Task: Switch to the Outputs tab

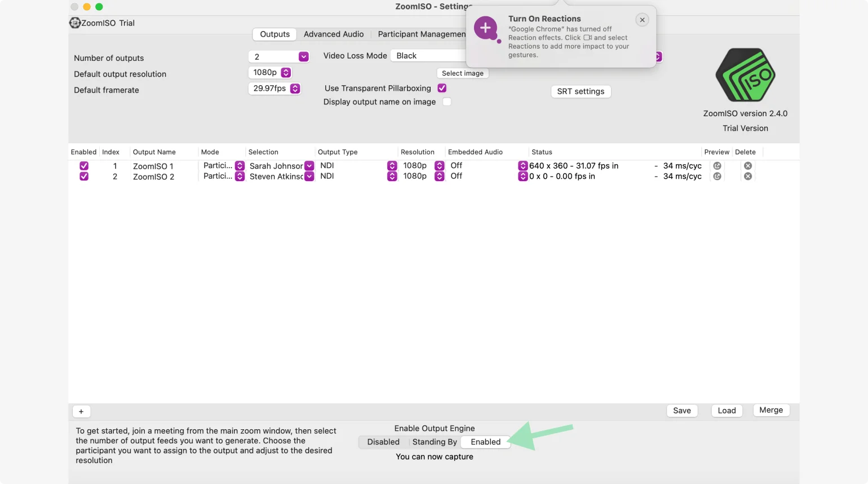Action: 274,34
